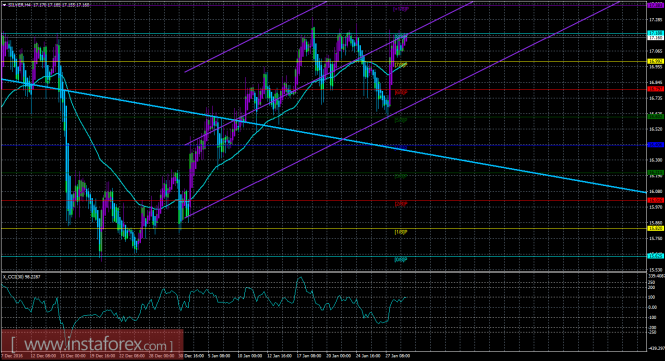This screenshot has width=665, height=361.
Task: Select the upper red pivot price tag
Action: [656, 89]
